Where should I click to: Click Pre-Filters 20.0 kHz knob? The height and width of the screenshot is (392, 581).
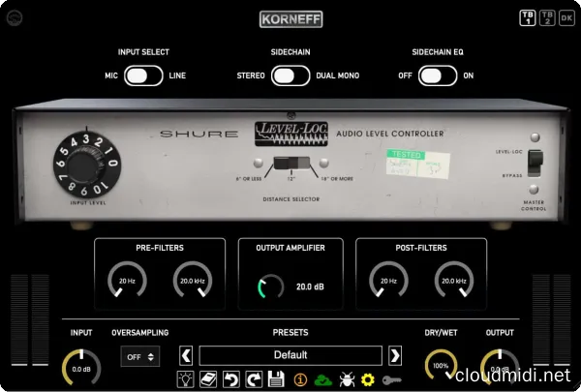193,281
